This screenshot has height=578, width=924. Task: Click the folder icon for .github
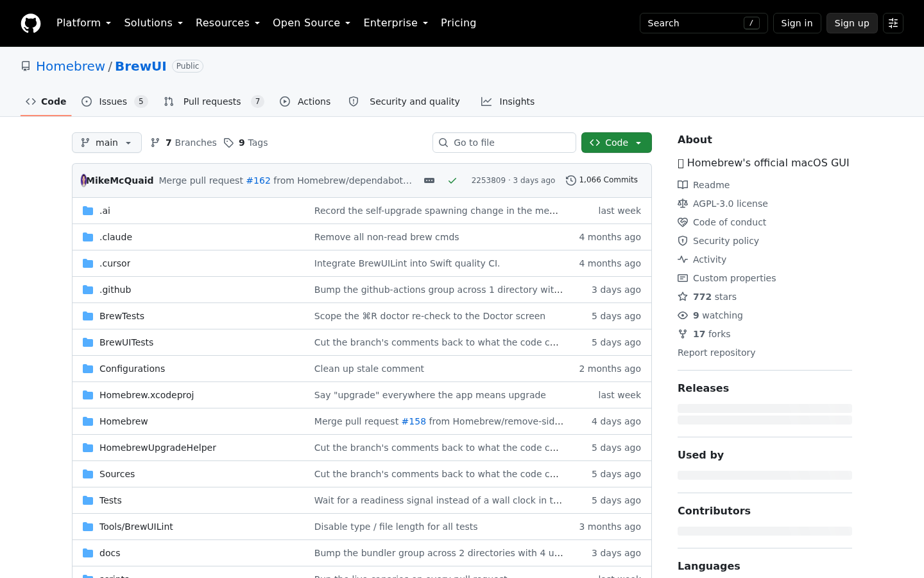(x=88, y=290)
